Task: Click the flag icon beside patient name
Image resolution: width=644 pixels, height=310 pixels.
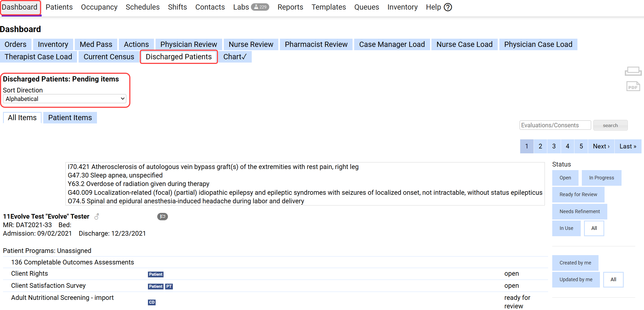Action: tap(162, 216)
